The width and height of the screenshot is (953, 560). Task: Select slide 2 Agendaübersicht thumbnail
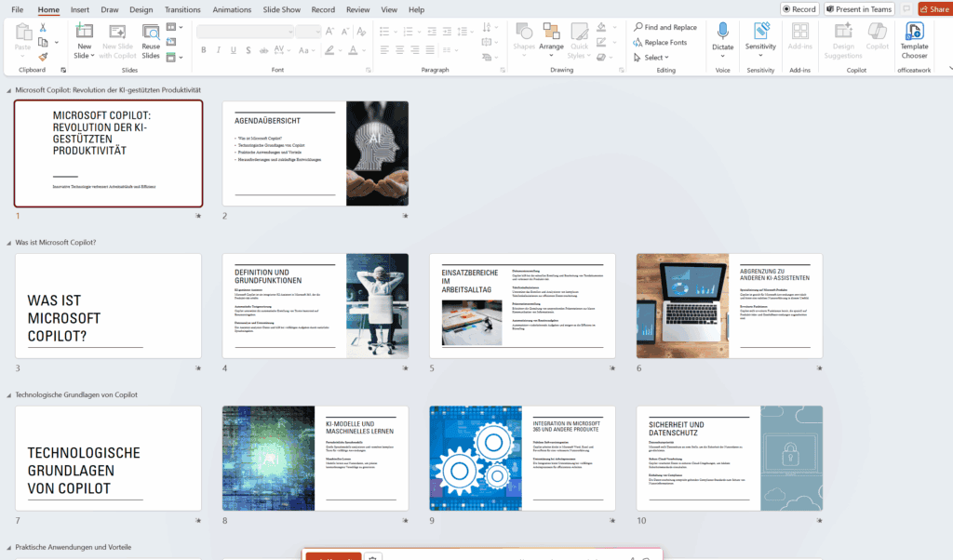pyautogui.click(x=315, y=153)
